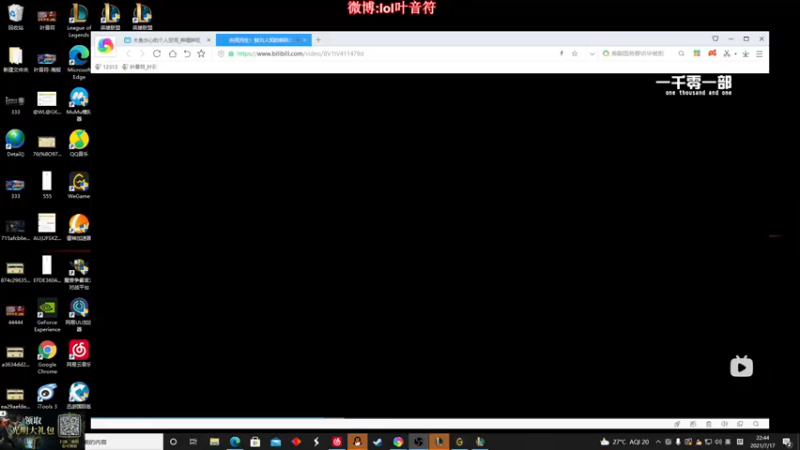Image resolution: width=800 pixels, height=450 pixels.
Task: Go to the browser home page
Action: (172, 54)
